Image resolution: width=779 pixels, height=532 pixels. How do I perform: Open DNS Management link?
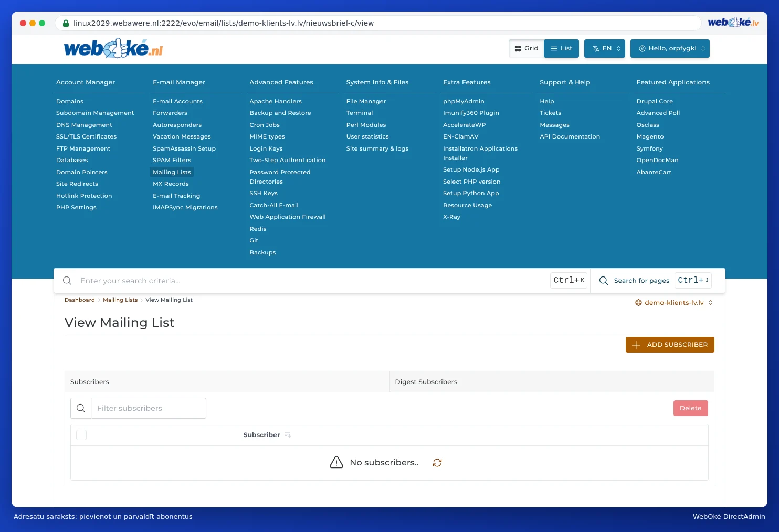[x=84, y=125]
